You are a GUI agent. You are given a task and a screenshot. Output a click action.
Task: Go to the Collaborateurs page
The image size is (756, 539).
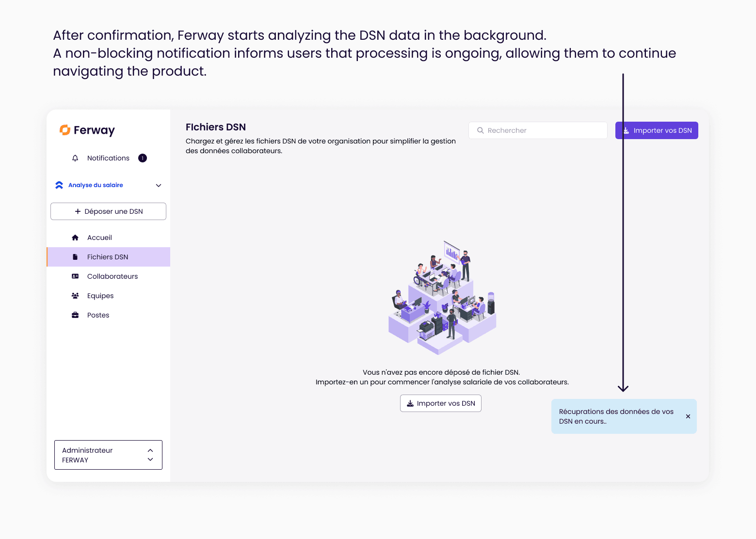(x=109, y=276)
